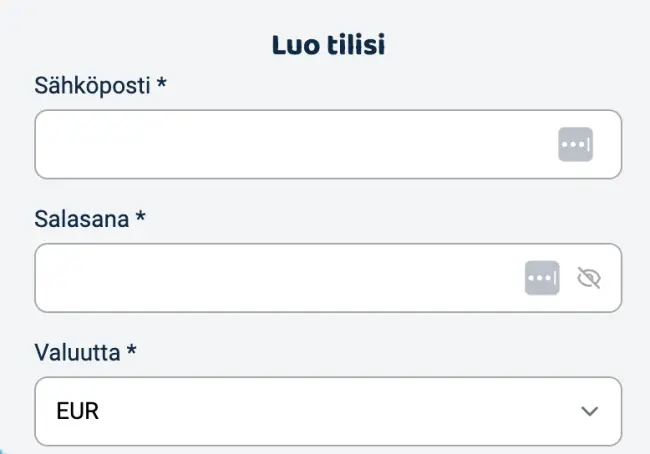Viewport: 650px width, 454px height.
Task: Click the Salasana label text
Action: click(82, 219)
